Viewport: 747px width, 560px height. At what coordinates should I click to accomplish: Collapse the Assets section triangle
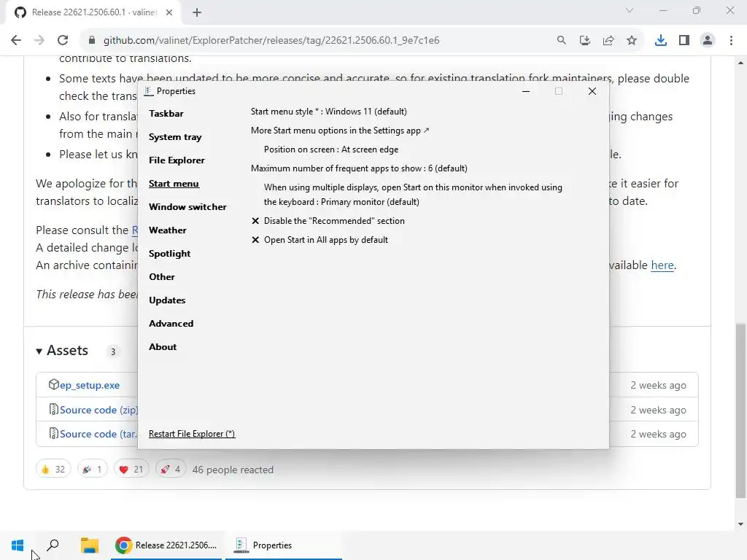(39, 351)
